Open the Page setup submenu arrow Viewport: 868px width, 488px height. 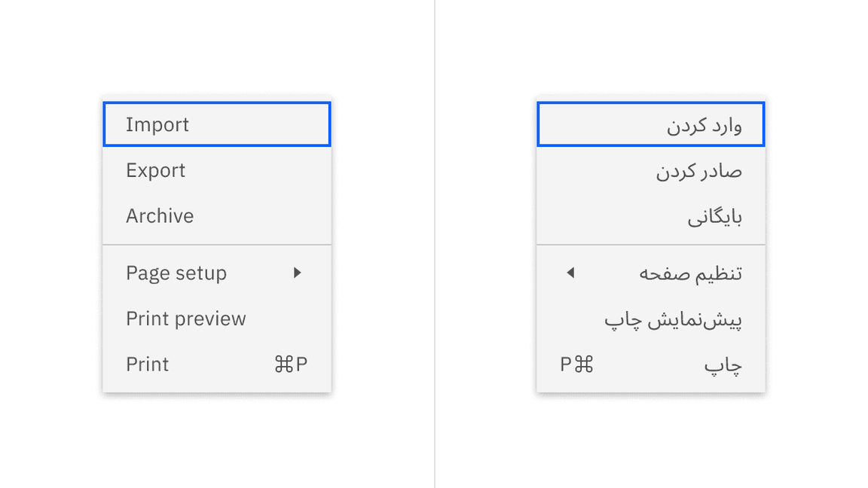point(298,273)
